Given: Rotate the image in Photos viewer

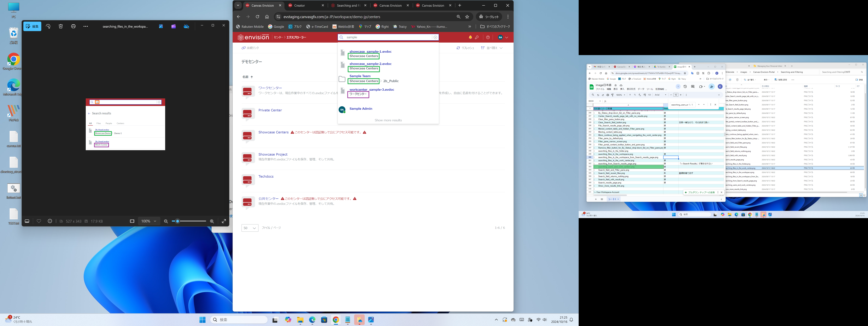Looking at the screenshot, I should click(48, 26).
